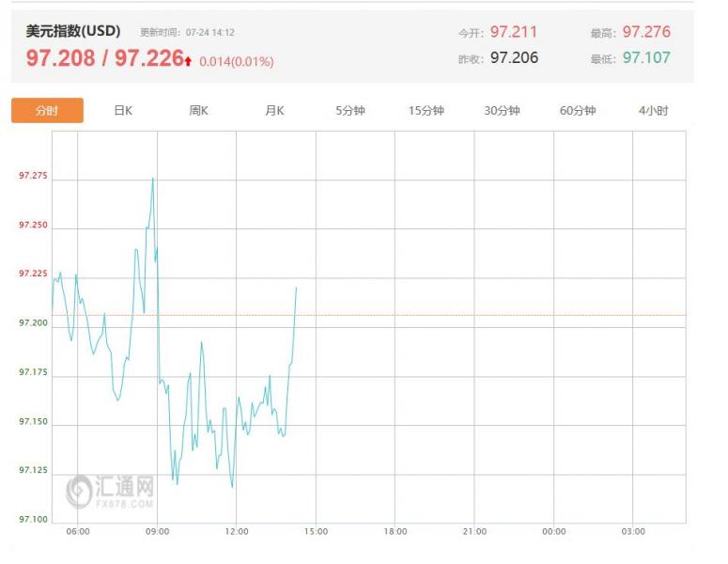This screenshot has height=564, width=728.
Task: Click the 今开 value 97.211
Action: tap(514, 32)
